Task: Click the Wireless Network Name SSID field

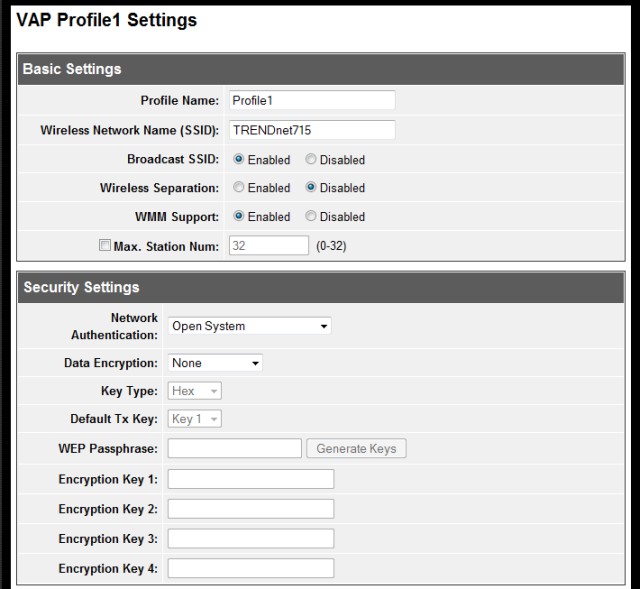Action: (x=310, y=130)
